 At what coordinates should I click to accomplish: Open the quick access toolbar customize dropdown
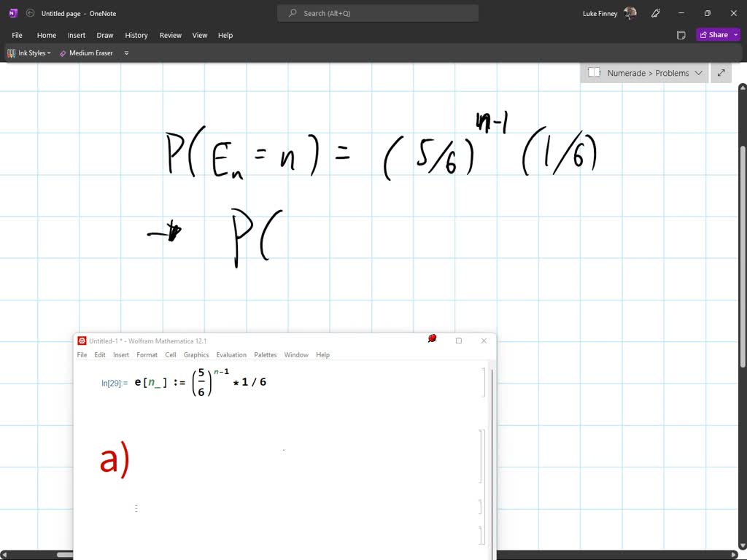click(126, 53)
